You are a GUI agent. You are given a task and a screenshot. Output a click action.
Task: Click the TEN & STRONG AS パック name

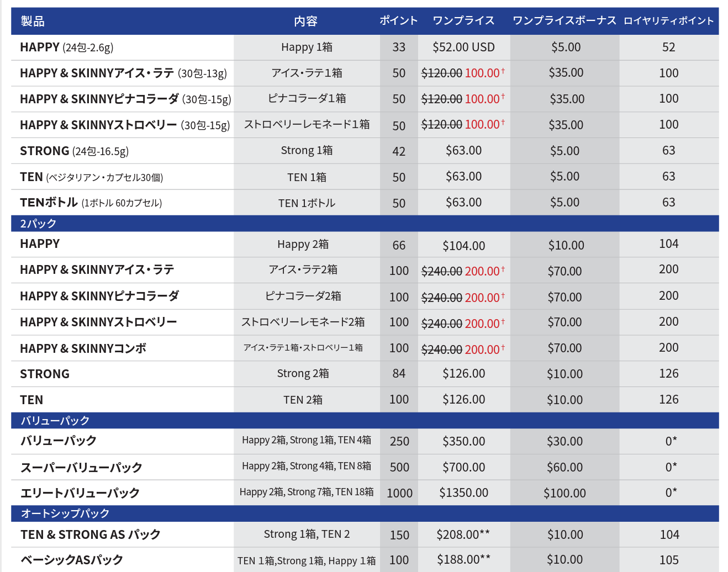91,534
